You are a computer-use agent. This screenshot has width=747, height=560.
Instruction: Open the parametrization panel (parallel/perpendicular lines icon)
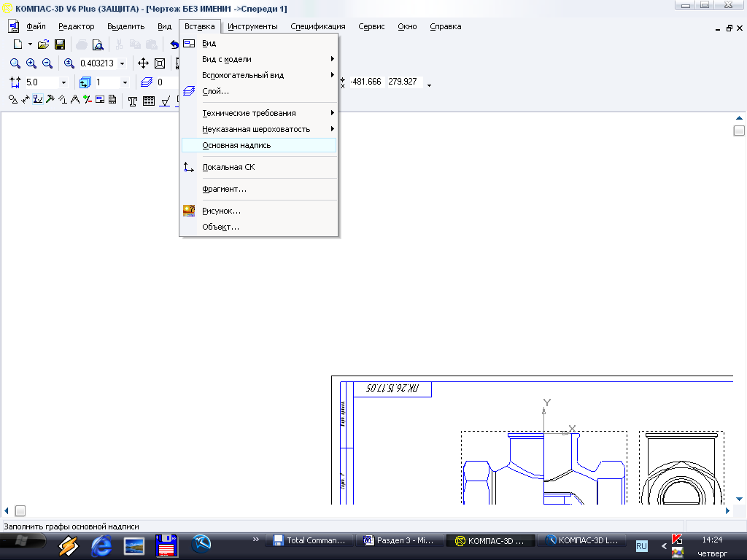point(63,99)
